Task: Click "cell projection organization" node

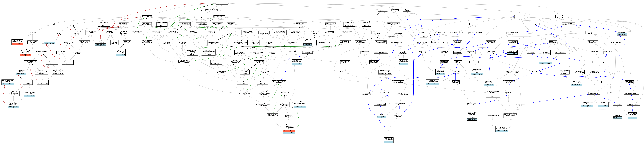Action: 365,52
